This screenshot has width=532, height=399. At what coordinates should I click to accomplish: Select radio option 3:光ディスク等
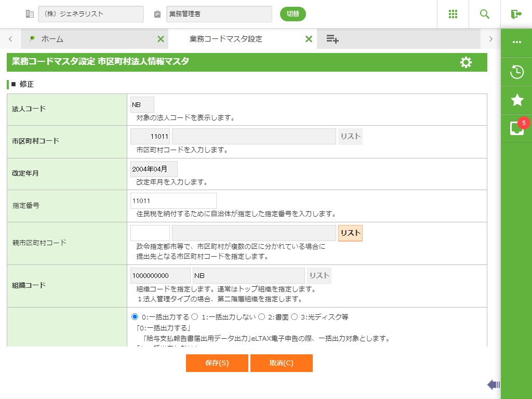pos(294,316)
